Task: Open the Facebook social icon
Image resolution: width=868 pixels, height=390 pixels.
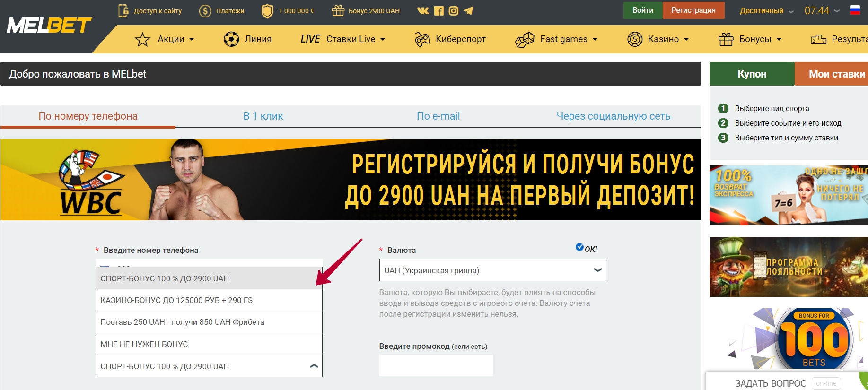Action: click(x=438, y=10)
